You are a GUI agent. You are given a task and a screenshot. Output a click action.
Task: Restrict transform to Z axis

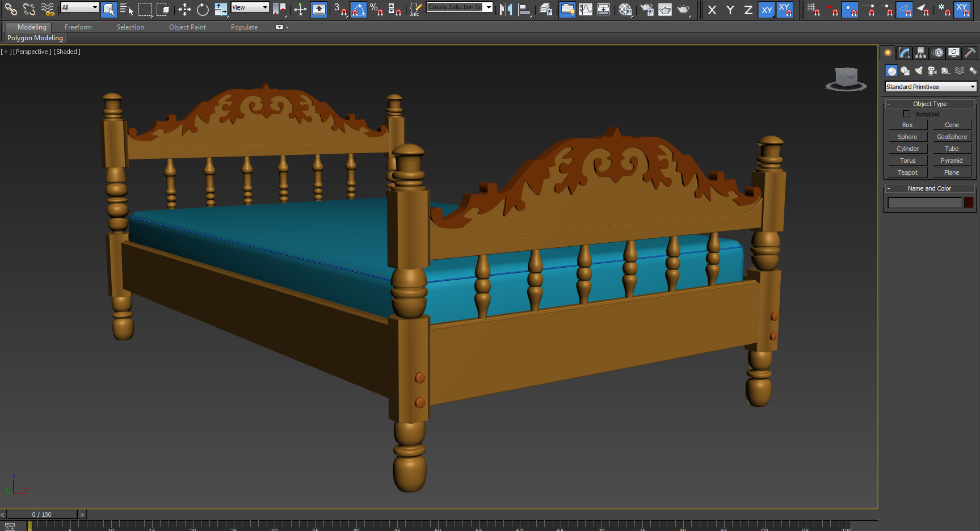(748, 10)
